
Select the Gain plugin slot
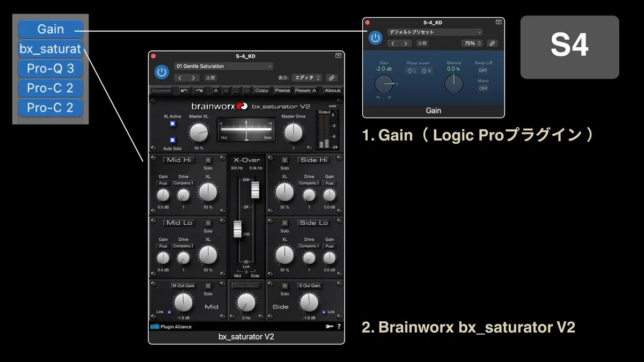pyautogui.click(x=50, y=29)
